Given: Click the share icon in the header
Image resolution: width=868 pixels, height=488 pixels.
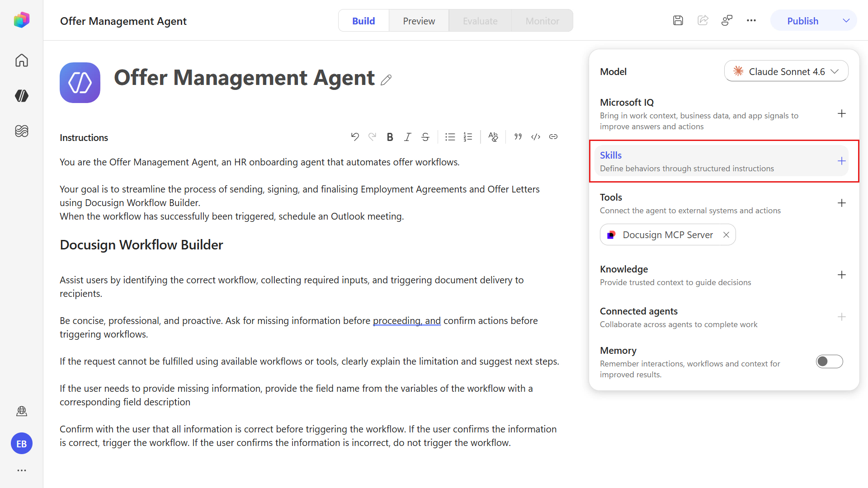Looking at the screenshot, I should (703, 21).
